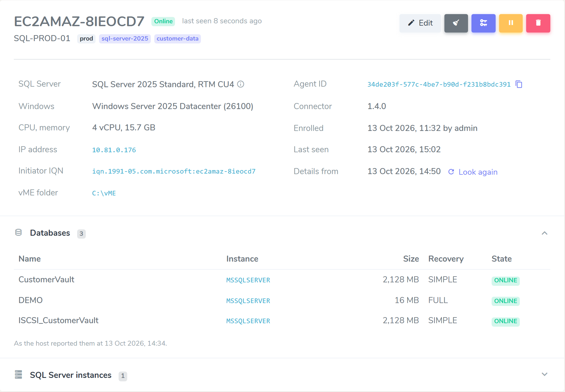Click MSSQLSERVER instance in CustomerVault row
The width and height of the screenshot is (565, 392).
(248, 280)
